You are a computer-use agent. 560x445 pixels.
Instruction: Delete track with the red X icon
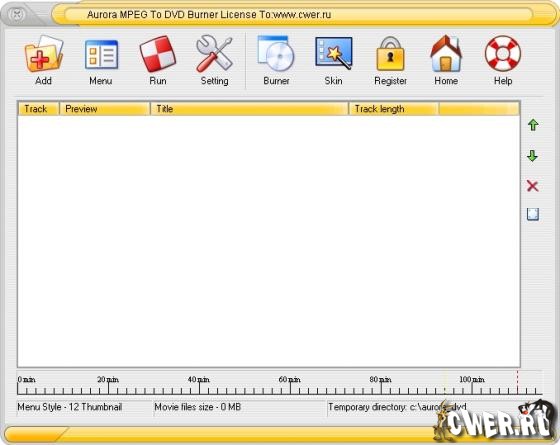point(532,186)
